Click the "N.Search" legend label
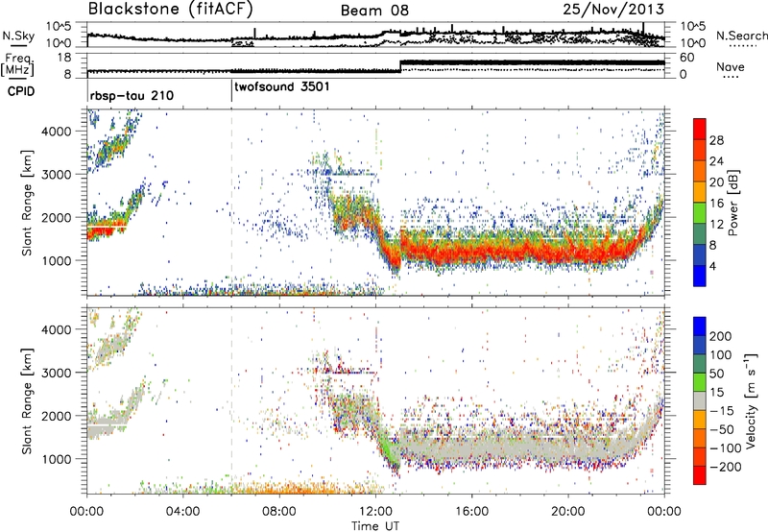 pos(741,36)
